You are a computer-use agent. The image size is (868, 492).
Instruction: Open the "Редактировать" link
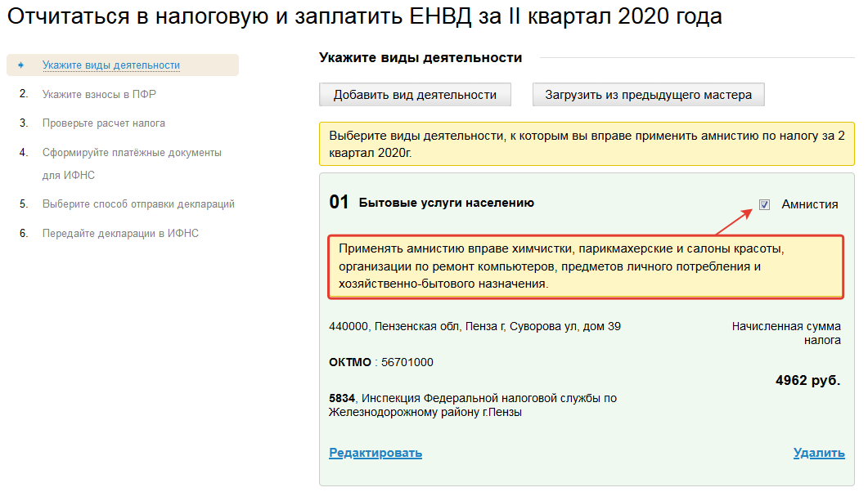click(376, 453)
